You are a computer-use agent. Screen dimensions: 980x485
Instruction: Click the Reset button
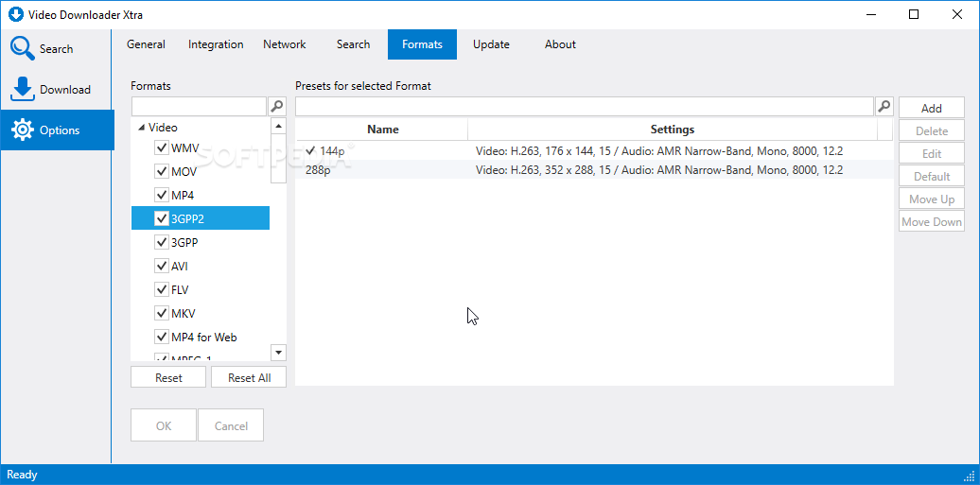[x=168, y=377]
